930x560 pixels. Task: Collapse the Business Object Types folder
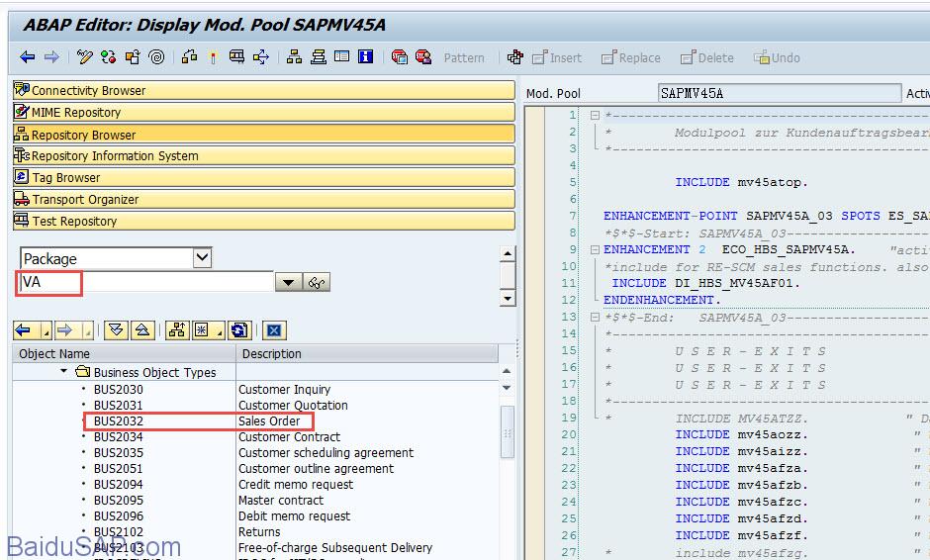pos(64,372)
